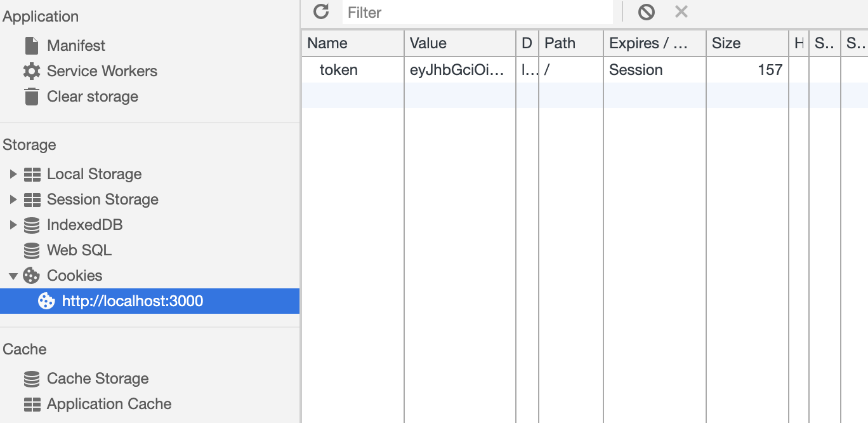Image resolution: width=868 pixels, height=423 pixels.
Task: Click the clear all cookies icon
Action: 646,11
